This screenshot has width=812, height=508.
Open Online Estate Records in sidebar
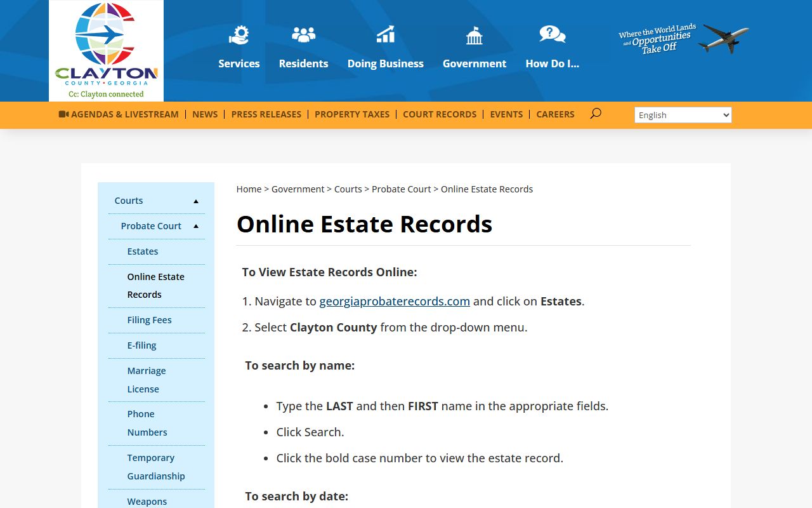coord(156,286)
